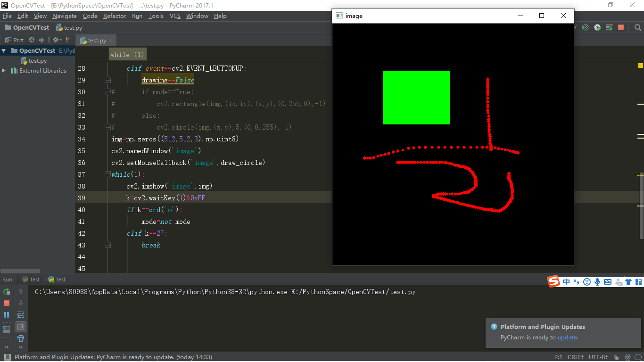The height and width of the screenshot is (362, 644).
Task: Open the Project view dropdown 'Pr.'
Action: pos(15,40)
